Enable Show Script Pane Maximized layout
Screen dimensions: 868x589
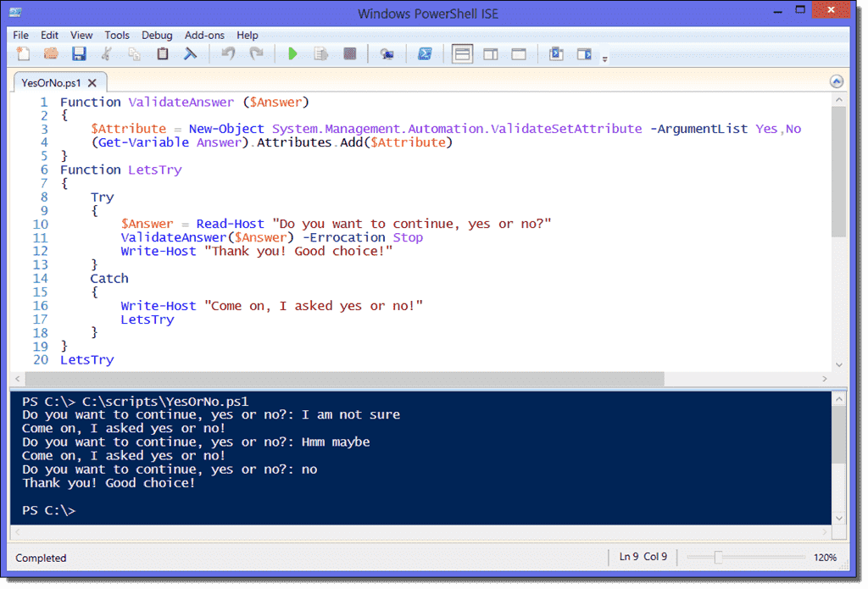click(519, 53)
